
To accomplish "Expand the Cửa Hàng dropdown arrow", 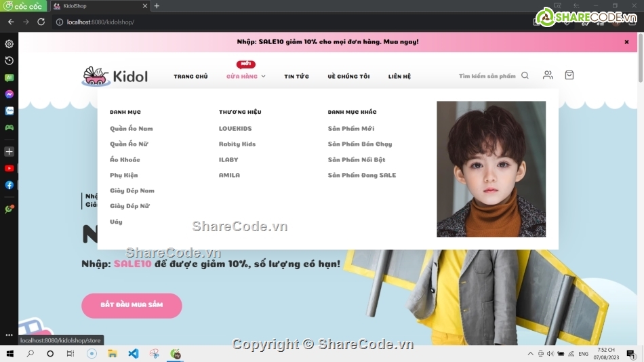I will click(263, 77).
